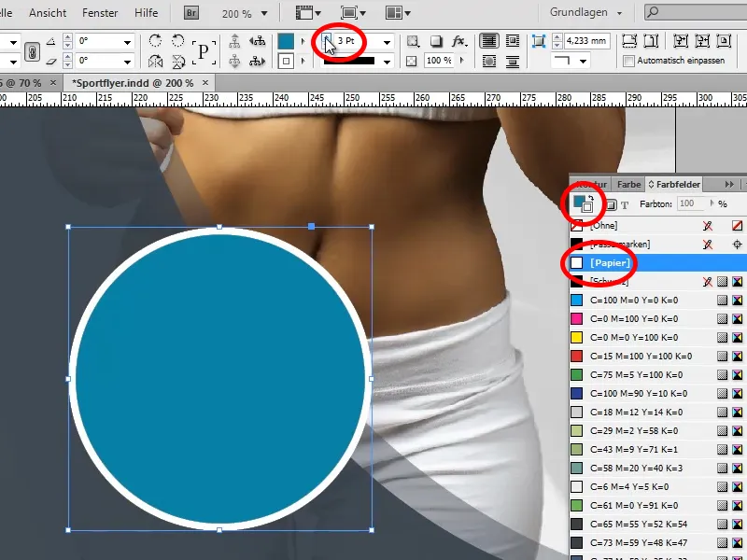Enable Automatisch einpassen checkbox
Screen dimensions: 747x560
628,61
